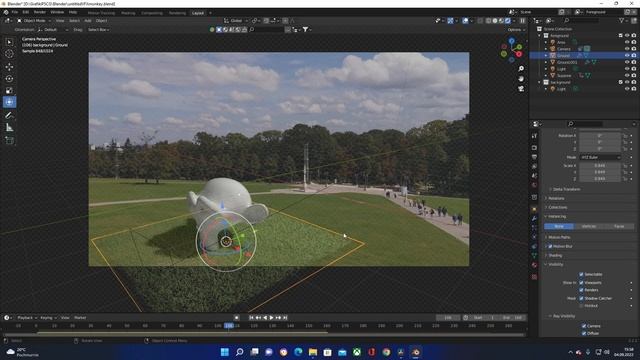Screen dimensions: 640x360
Task: Open View Layer properties tab icon
Action: click(534, 166)
